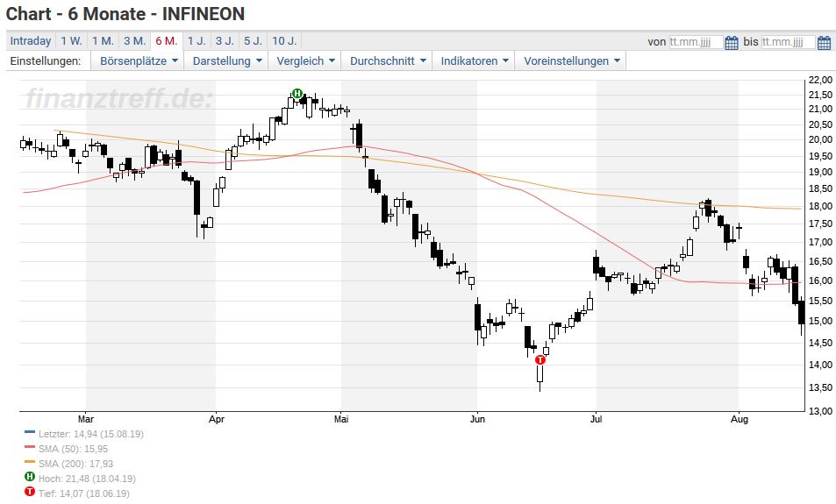Viewport: 836px width, 504px height.
Task: Open the 'von' date calendar picker icon
Action: [732, 42]
